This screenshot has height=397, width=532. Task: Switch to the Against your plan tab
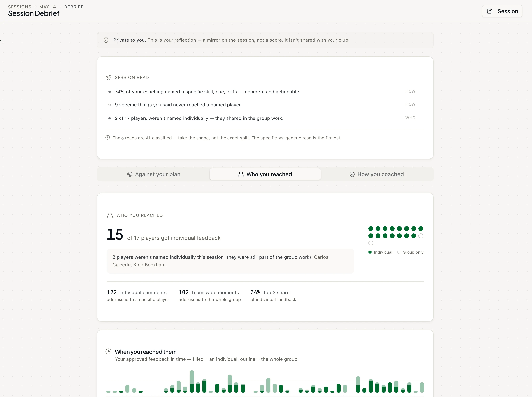click(154, 174)
